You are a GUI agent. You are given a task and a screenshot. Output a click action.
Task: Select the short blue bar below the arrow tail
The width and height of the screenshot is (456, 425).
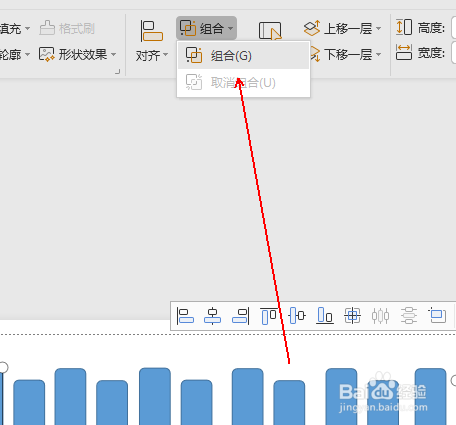289,402
